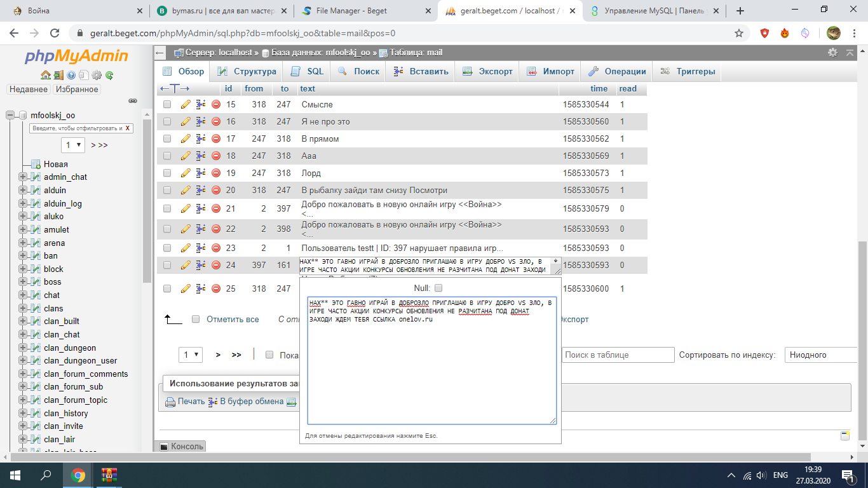Switch to the Структура tab
Viewport: 868px width, 488px height.
[x=248, y=71]
